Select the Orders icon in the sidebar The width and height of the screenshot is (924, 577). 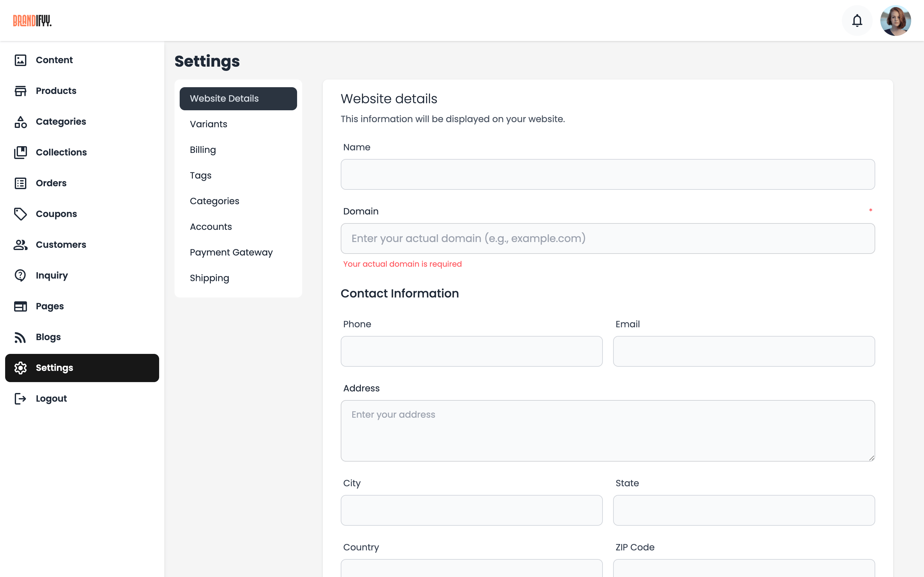[20, 183]
